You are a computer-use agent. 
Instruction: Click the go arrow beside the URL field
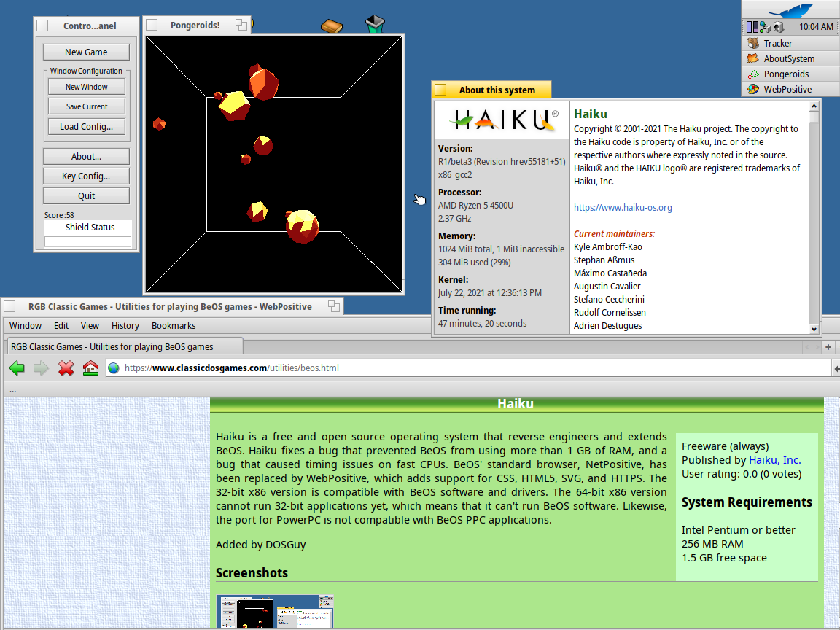[x=836, y=368]
